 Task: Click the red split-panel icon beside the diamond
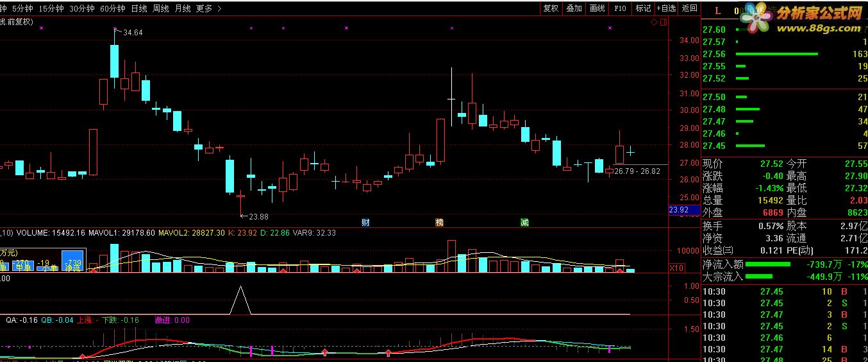click(664, 22)
